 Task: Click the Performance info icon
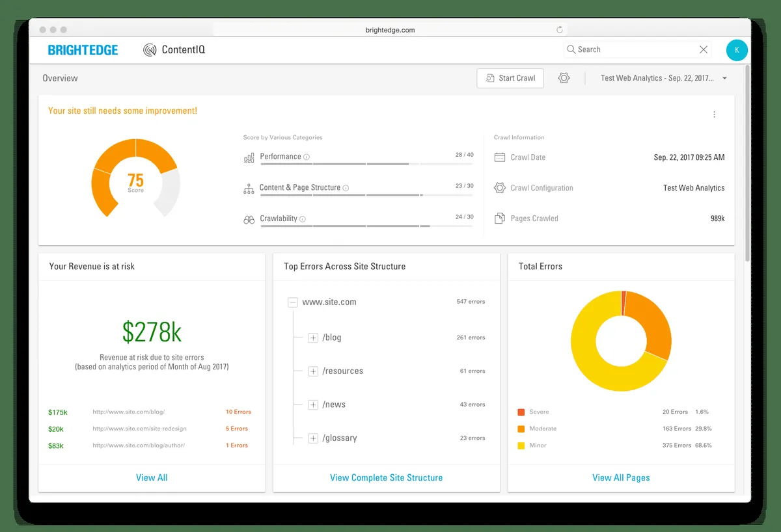tap(307, 157)
